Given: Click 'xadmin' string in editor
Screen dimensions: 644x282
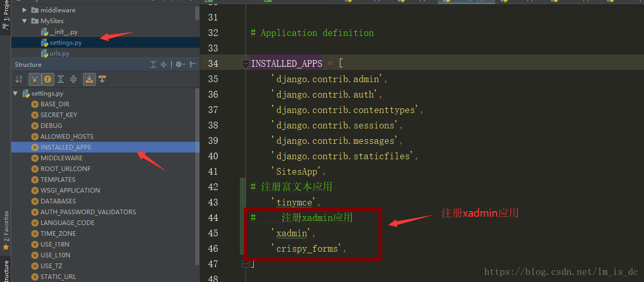Looking at the screenshot, I should 291,233.
